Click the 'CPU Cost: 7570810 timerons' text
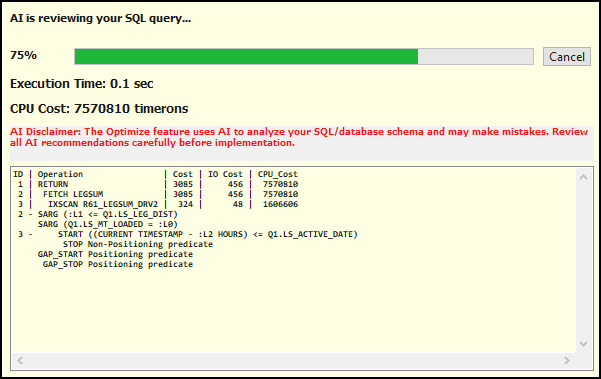Image resolution: width=601 pixels, height=379 pixels. point(99,108)
